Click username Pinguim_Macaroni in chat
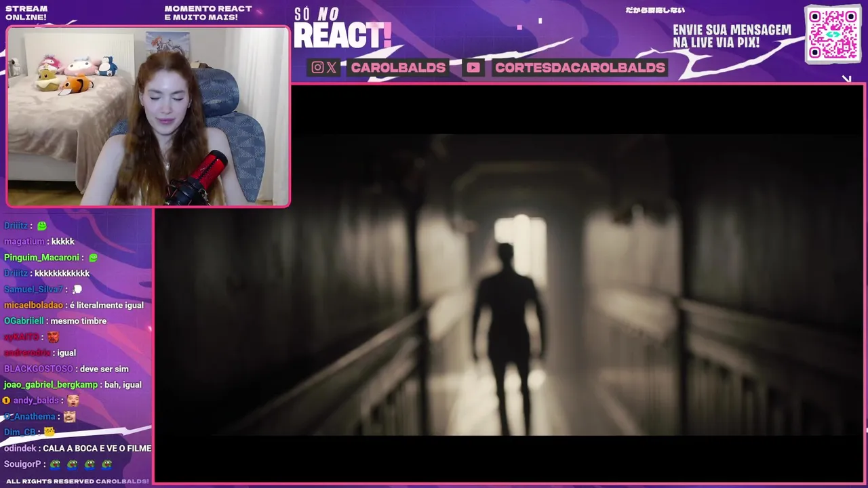The height and width of the screenshot is (488, 868). point(42,258)
